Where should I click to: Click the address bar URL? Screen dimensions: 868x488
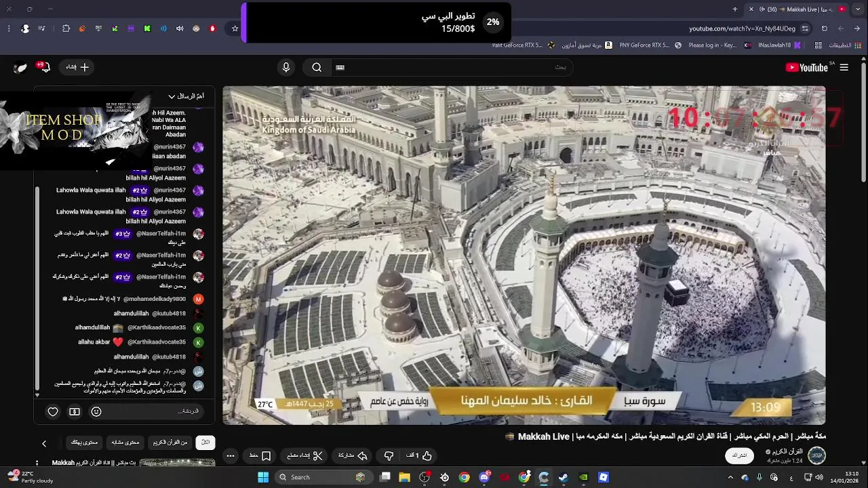click(742, 28)
